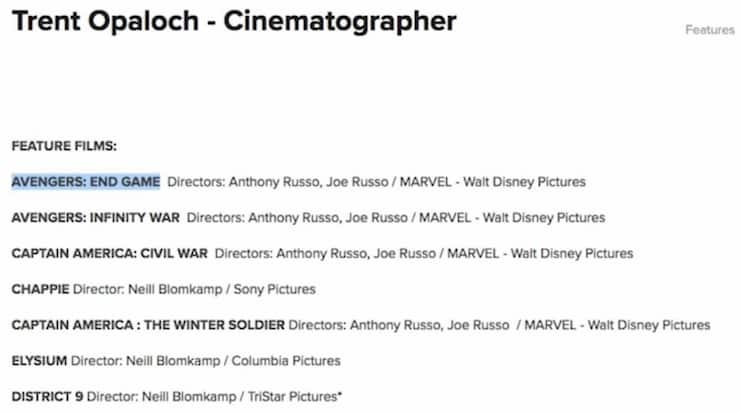Click the ELYSIUM film title
741x412 pixels.
coord(39,361)
